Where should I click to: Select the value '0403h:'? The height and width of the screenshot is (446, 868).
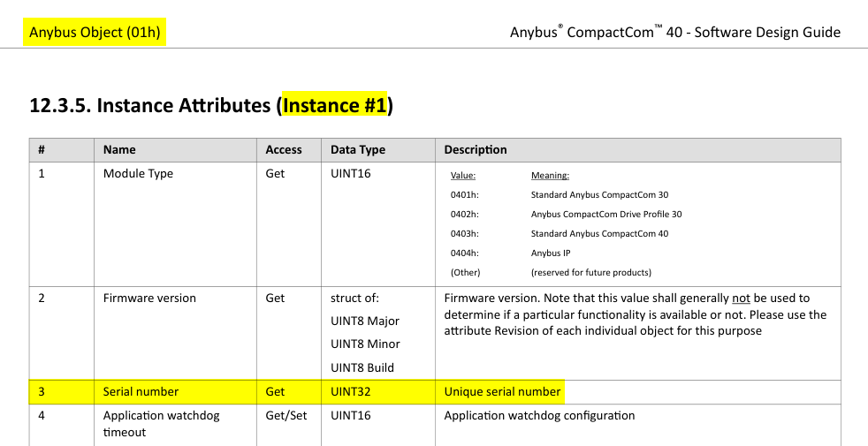coord(464,233)
